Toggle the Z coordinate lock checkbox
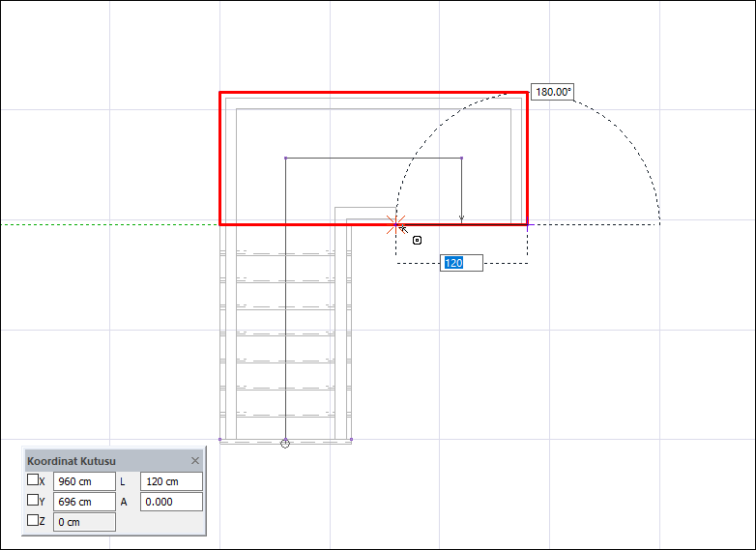Viewport: 756px width, 550px height. (33, 521)
